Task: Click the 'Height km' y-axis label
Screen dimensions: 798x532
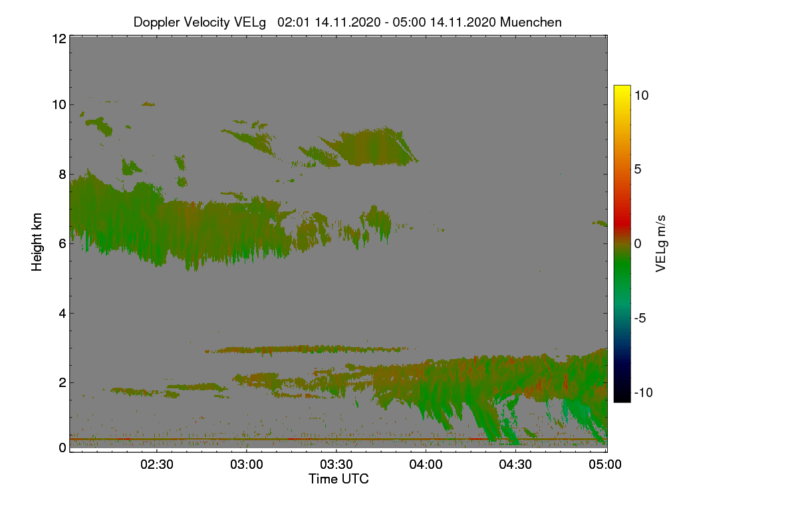Action: tap(37, 242)
